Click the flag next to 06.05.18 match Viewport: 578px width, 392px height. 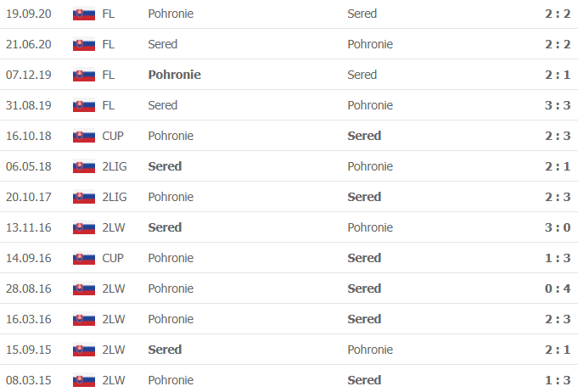(x=83, y=166)
